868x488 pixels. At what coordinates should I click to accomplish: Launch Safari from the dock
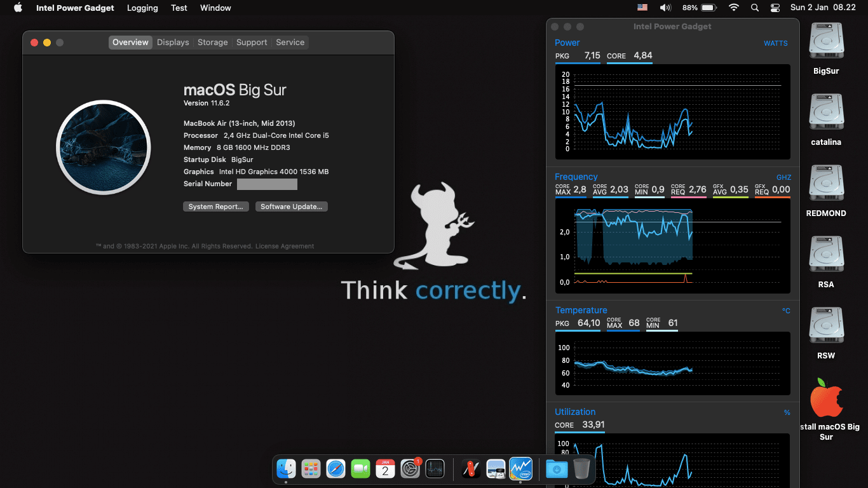336,469
